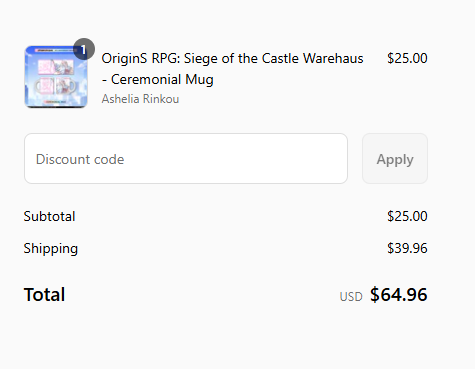Click the quantity badge on the mug image
The image size is (475, 369).
tap(84, 49)
